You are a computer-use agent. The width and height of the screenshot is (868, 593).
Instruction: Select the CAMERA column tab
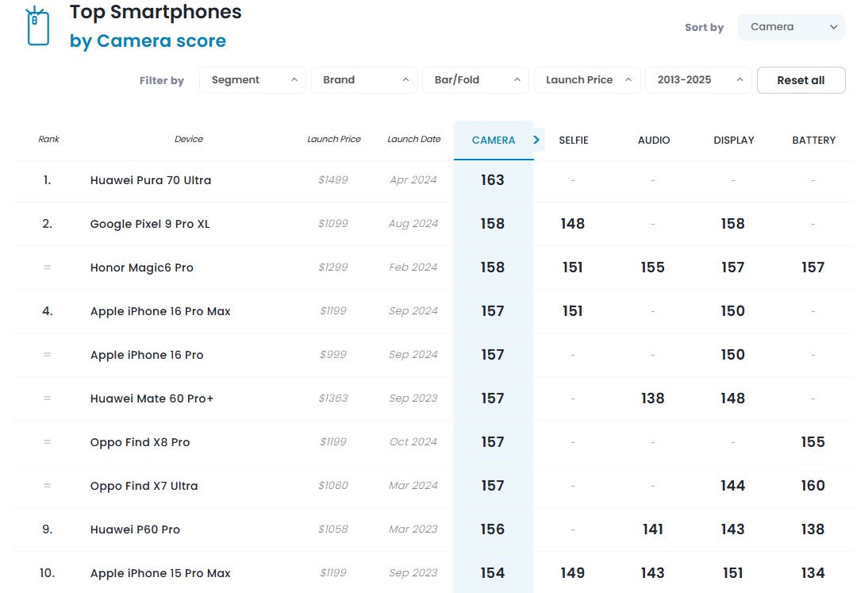(494, 141)
